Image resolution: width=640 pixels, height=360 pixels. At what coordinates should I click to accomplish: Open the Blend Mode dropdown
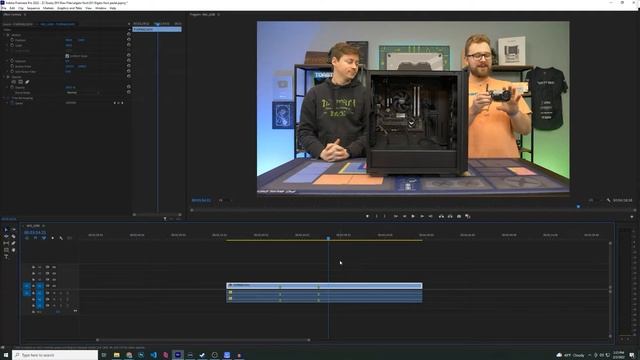82,93
